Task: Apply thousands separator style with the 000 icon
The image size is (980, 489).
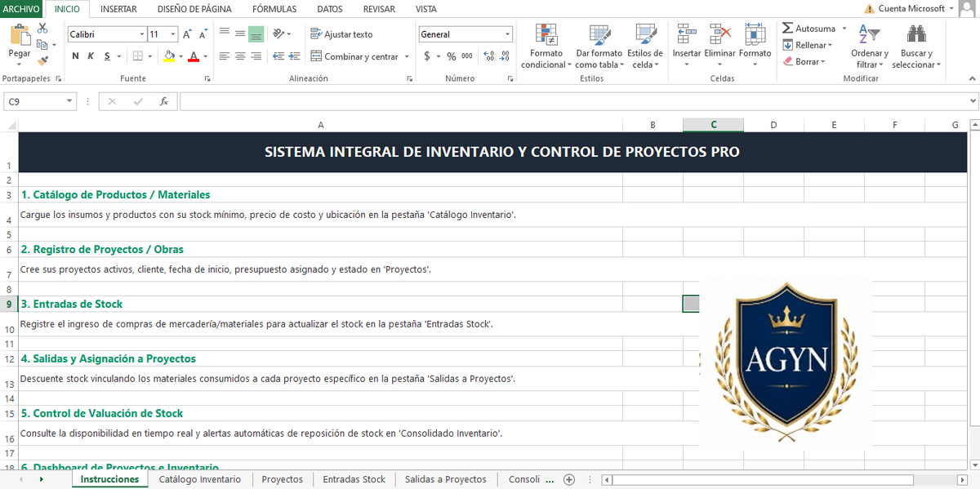Action: pos(466,56)
